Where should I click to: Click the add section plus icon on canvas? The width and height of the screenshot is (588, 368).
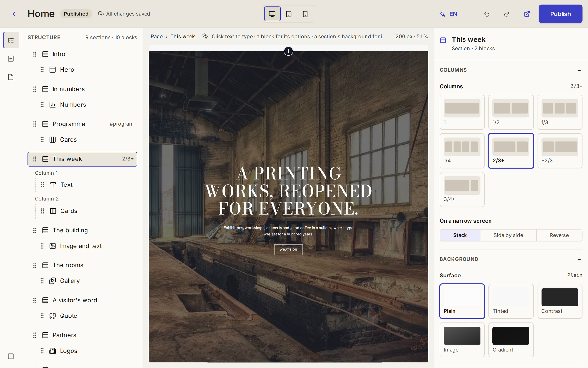click(x=288, y=51)
